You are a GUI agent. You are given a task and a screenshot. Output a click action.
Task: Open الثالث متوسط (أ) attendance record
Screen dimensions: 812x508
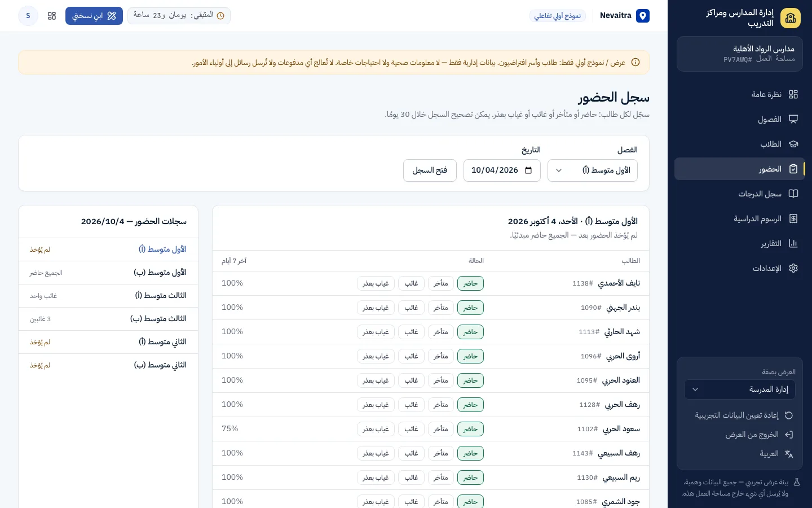pyautogui.click(x=108, y=296)
